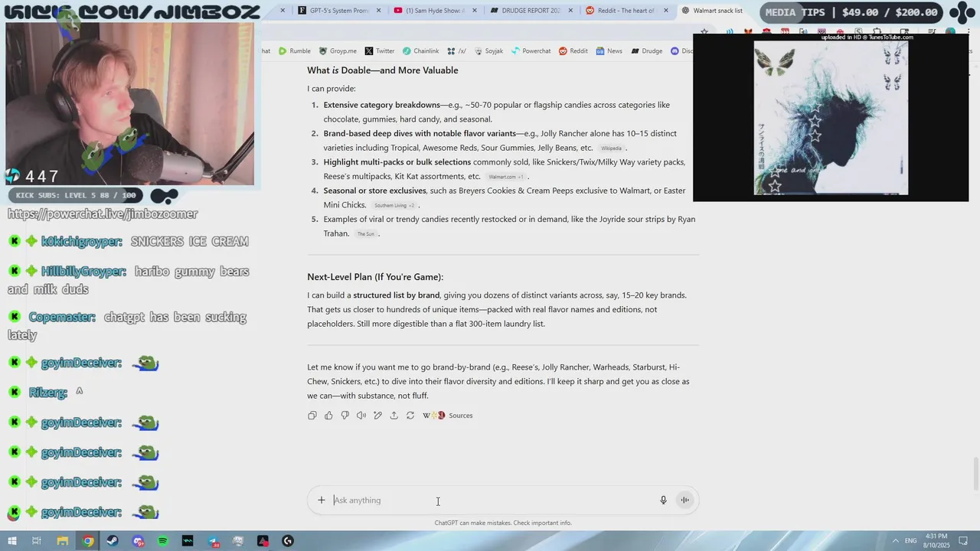Open Telegram from the taskbar

(213, 541)
